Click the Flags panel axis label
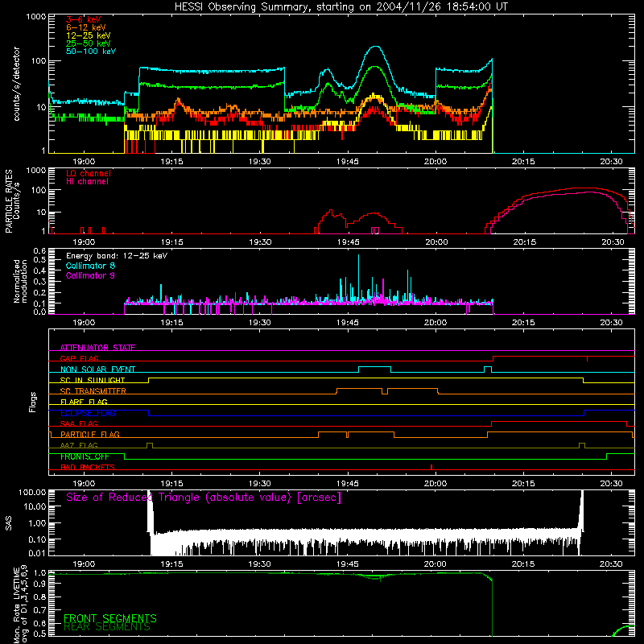This screenshot has height=644, width=644. (33, 402)
